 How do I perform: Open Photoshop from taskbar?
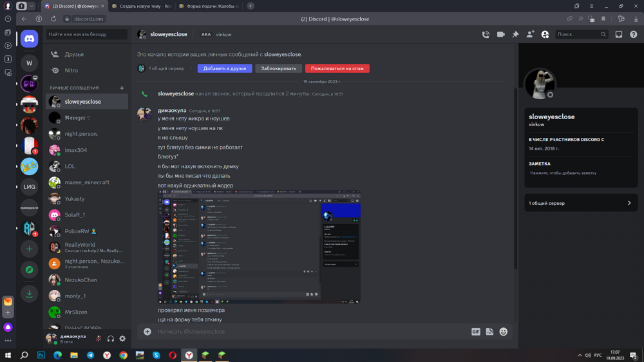(x=41, y=355)
